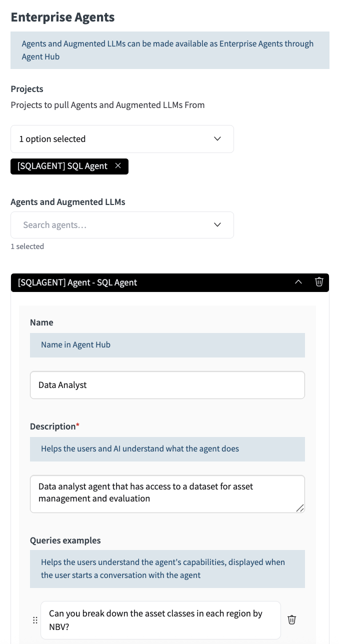Open the '1 option selected' Projects dropdown
The width and height of the screenshot is (339, 644).
(122, 139)
